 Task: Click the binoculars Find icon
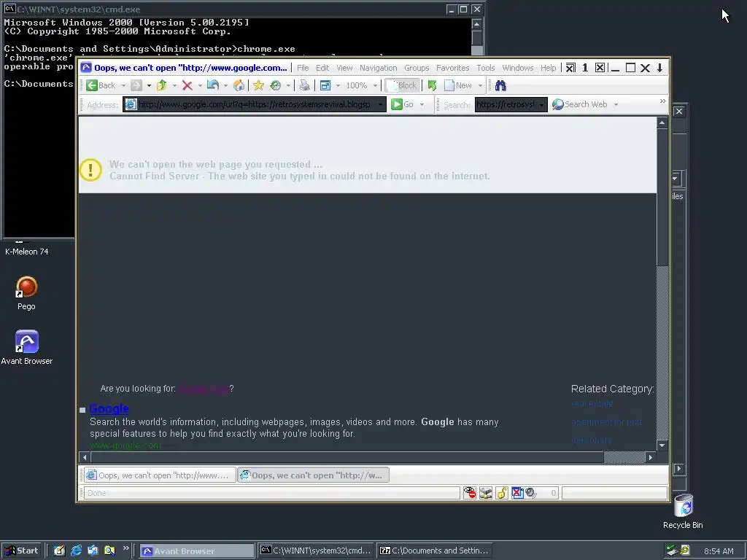coord(500,86)
